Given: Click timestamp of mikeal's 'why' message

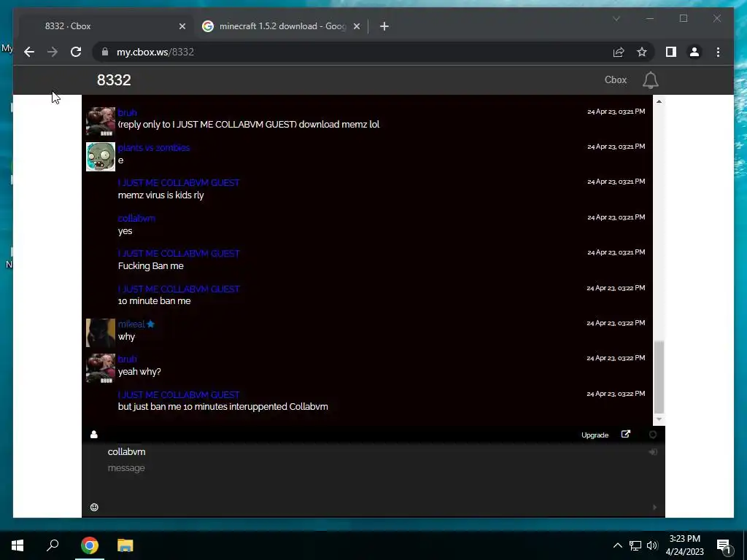Looking at the screenshot, I should tap(616, 323).
